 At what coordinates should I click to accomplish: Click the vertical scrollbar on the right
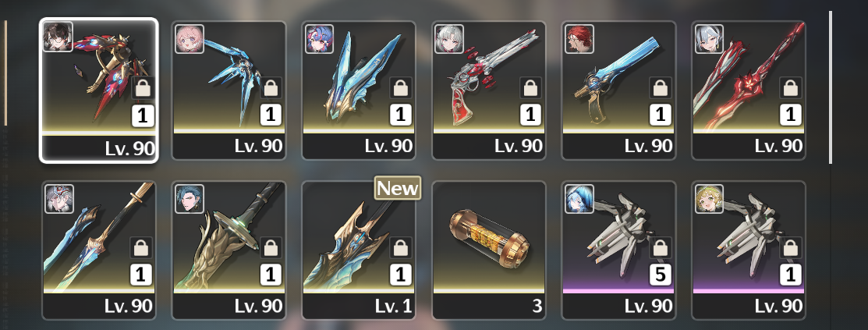coord(831,87)
